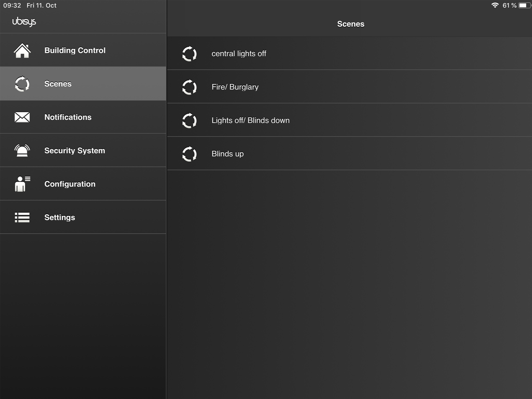Tap the battery indicator in status bar

coord(525,5)
